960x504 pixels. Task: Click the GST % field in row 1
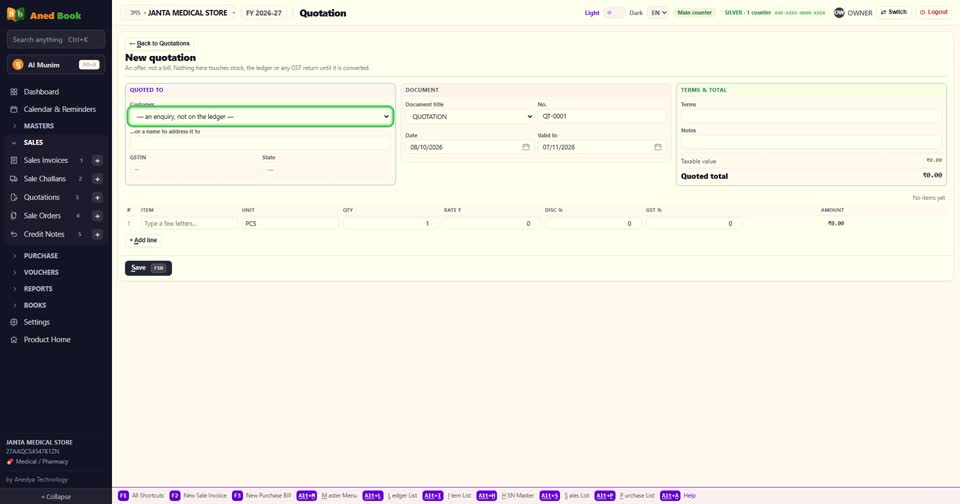[x=691, y=224]
